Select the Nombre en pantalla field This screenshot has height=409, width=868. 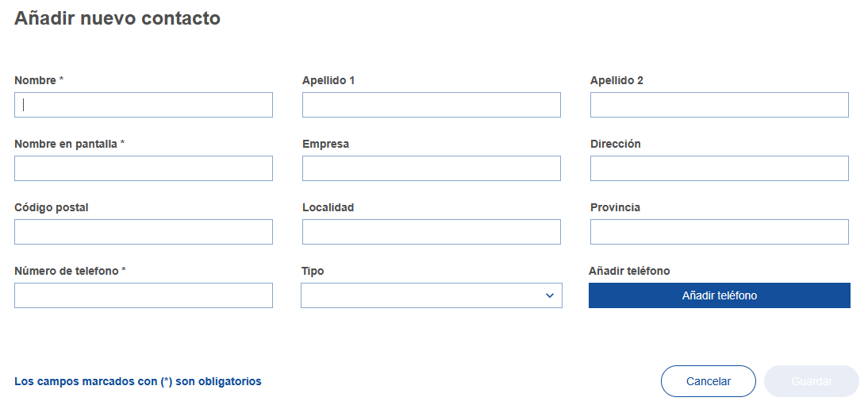144,168
